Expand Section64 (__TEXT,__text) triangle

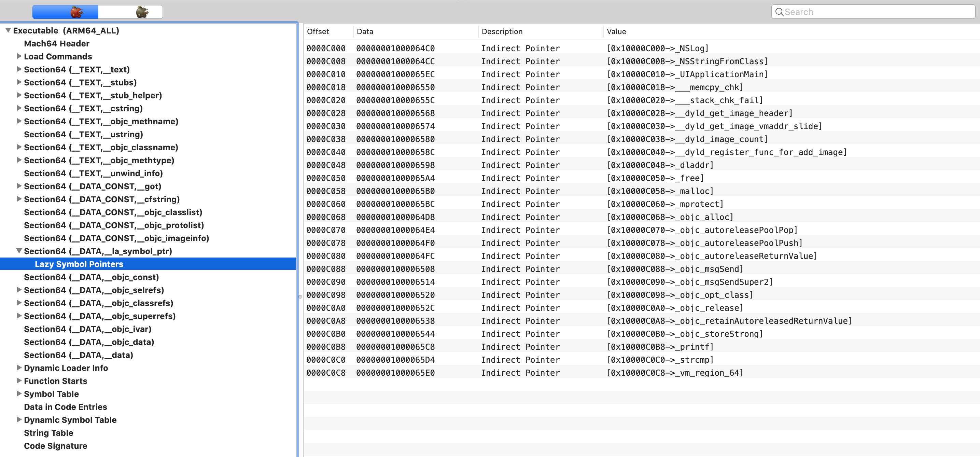point(19,69)
